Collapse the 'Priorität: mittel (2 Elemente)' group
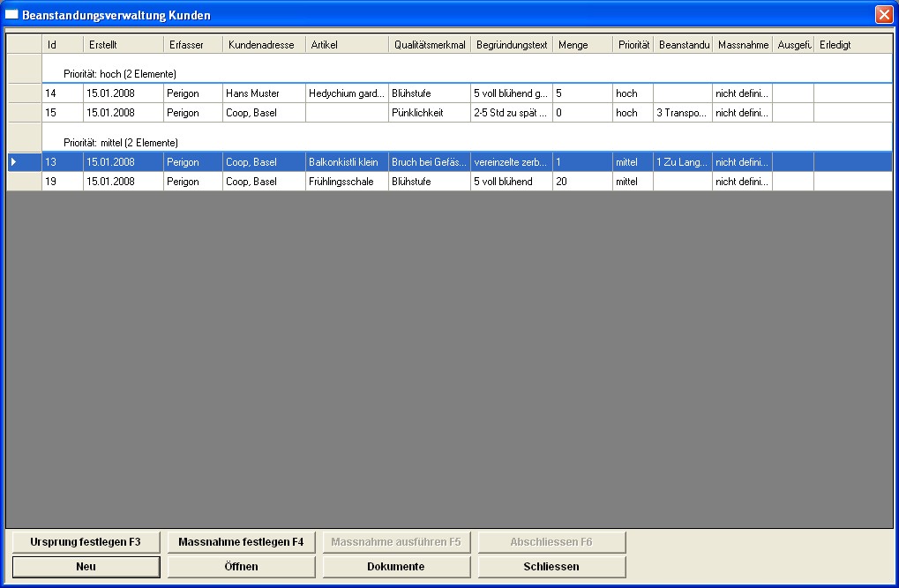Viewport: 899px width, 588px height. coord(467,138)
